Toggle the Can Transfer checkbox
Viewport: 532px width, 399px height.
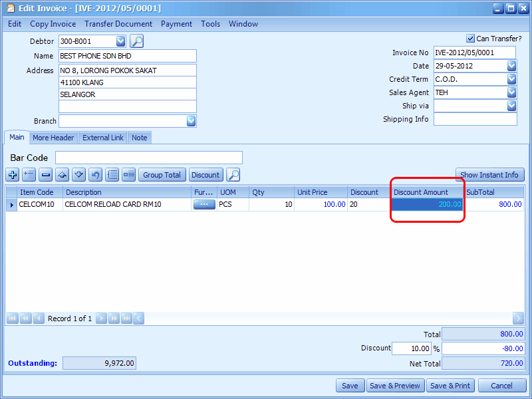point(470,39)
